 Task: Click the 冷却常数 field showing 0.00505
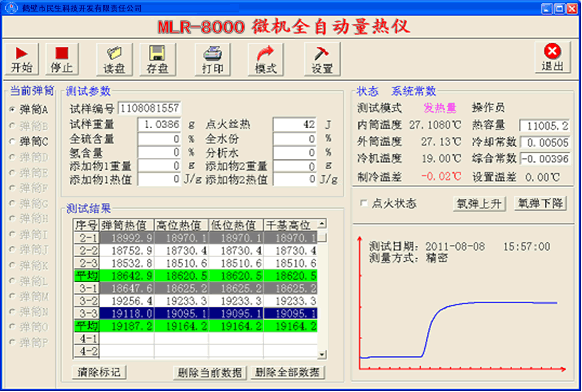click(x=545, y=143)
